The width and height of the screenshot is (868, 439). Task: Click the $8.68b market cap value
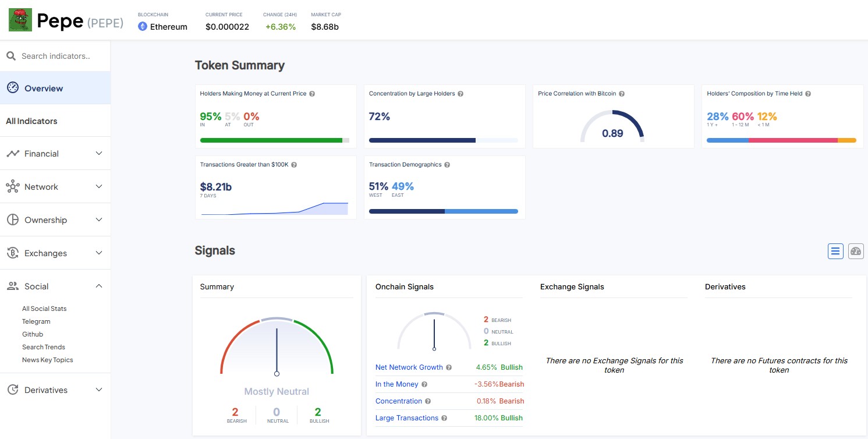[325, 27]
